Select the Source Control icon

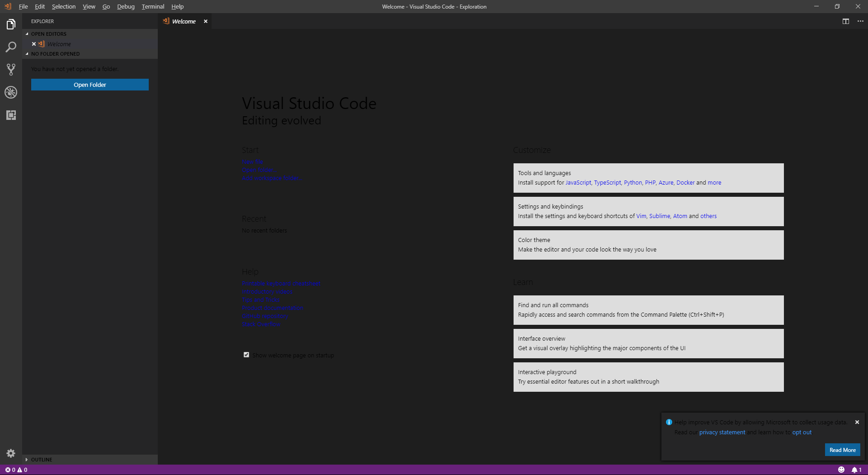pos(10,69)
